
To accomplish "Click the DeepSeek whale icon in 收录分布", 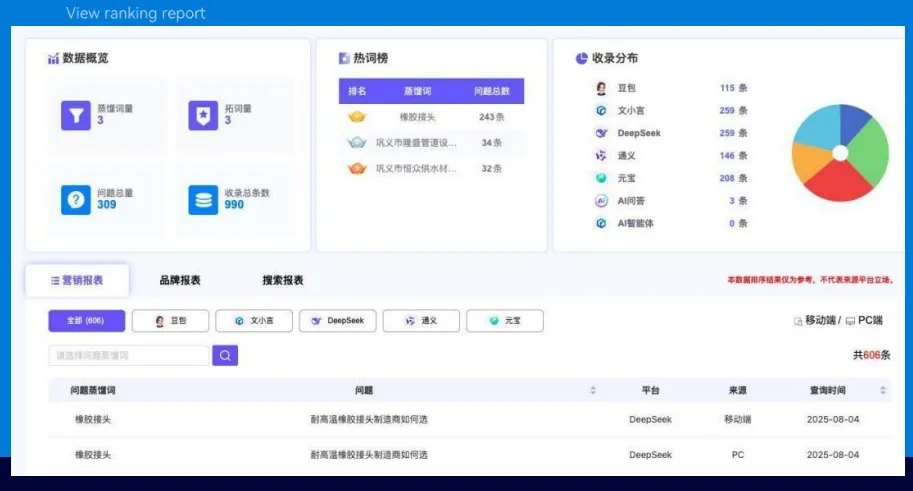I will click(x=601, y=133).
